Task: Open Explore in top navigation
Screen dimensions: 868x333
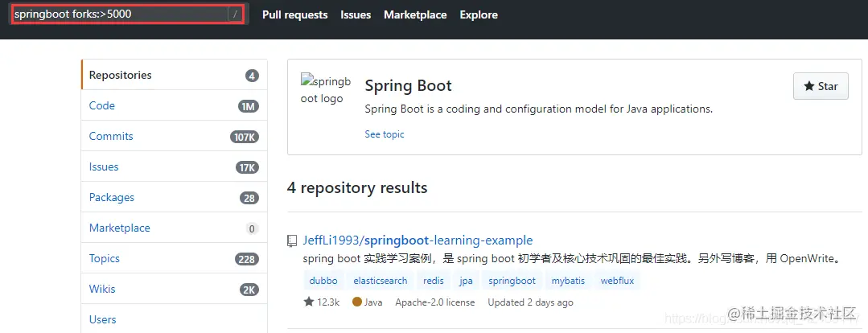Action: (x=479, y=15)
